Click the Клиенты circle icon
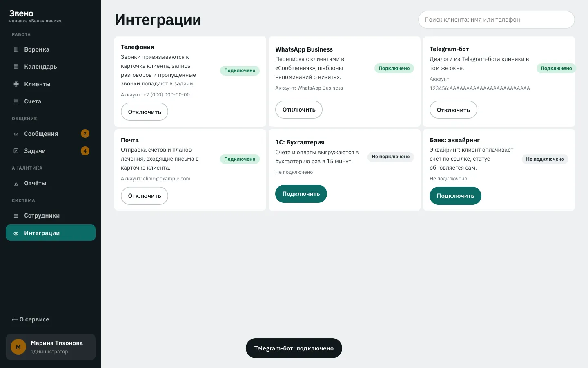This screenshot has width=588, height=368. [16, 84]
